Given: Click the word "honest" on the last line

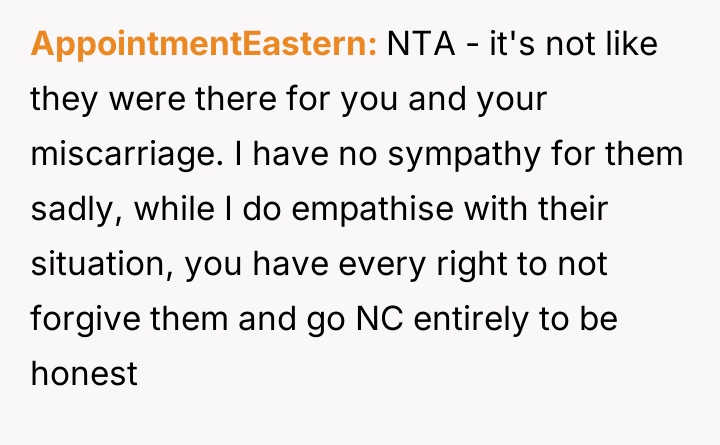Looking at the screenshot, I should click(x=83, y=374).
